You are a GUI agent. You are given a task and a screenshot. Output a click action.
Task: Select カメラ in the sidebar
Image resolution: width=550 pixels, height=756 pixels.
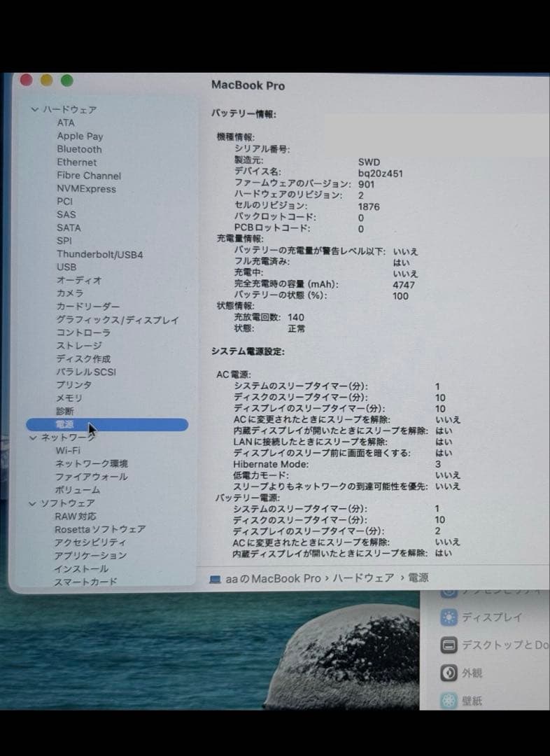(x=70, y=293)
